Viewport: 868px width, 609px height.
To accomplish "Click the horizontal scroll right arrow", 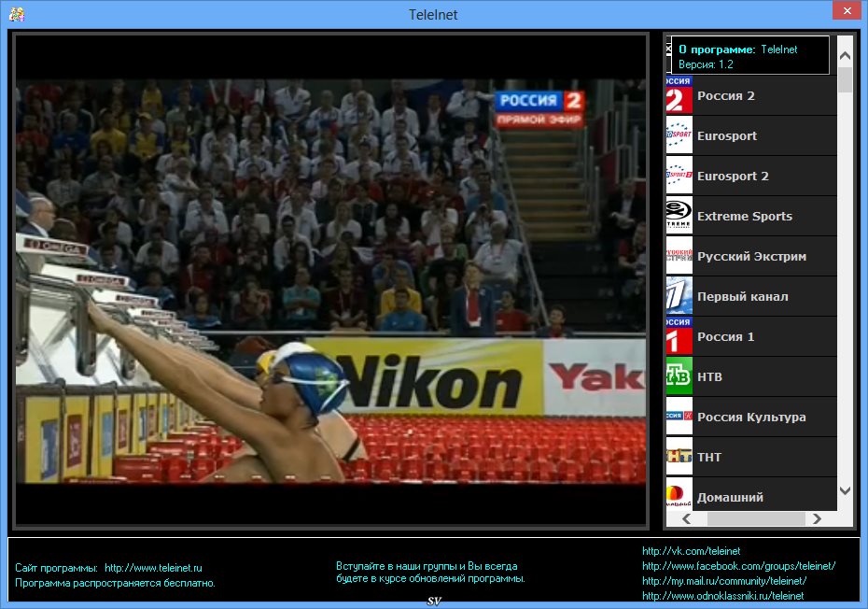I will (817, 518).
